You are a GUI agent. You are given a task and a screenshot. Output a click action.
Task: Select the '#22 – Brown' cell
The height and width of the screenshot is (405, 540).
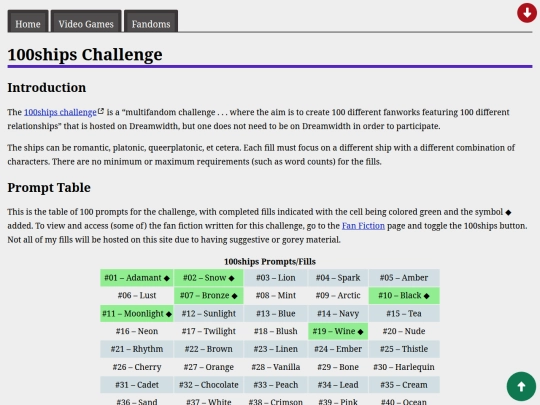coord(208,349)
